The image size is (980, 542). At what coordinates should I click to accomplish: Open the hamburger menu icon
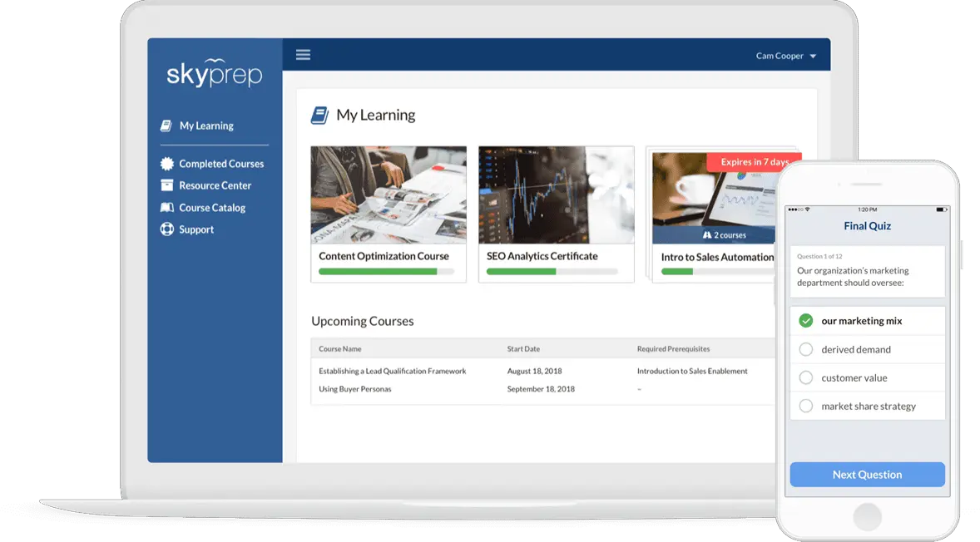(x=303, y=55)
